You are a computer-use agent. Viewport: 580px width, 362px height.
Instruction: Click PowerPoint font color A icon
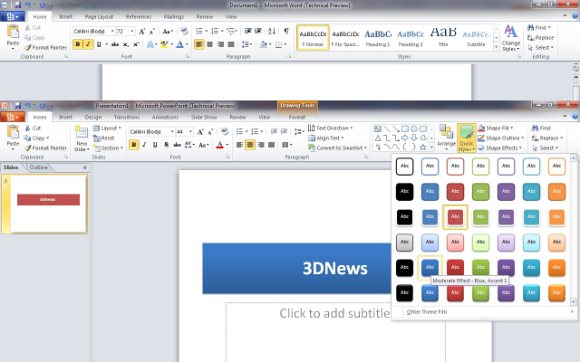[x=220, y=145]
